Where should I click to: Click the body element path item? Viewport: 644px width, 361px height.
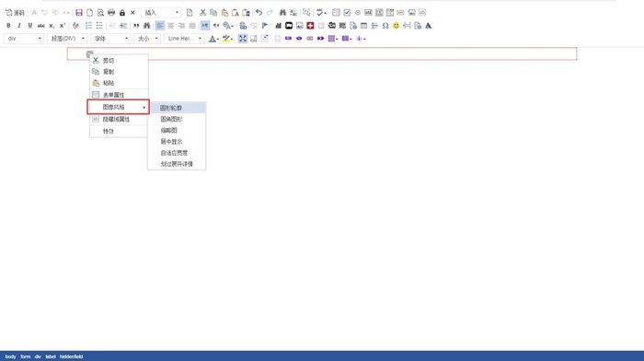(x=10, y=356)
